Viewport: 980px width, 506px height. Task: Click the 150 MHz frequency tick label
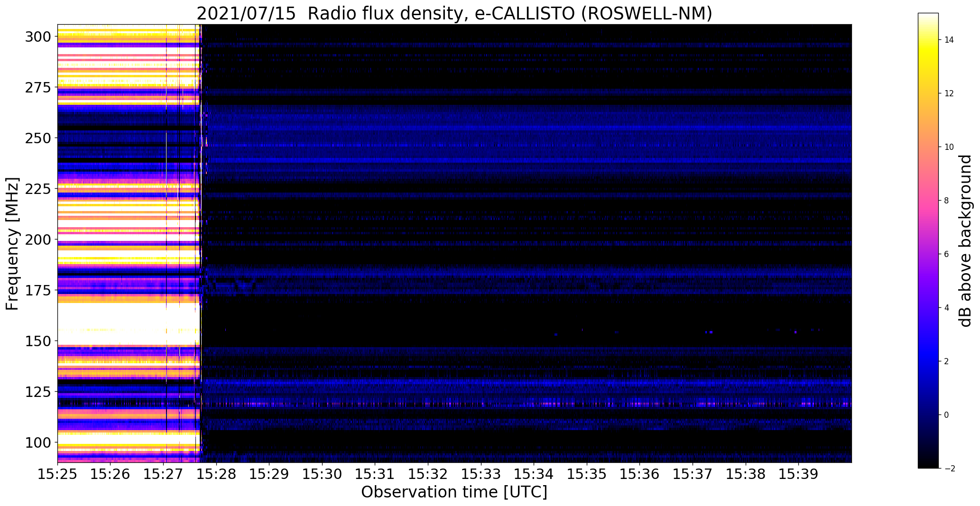[x=38, y=341]
